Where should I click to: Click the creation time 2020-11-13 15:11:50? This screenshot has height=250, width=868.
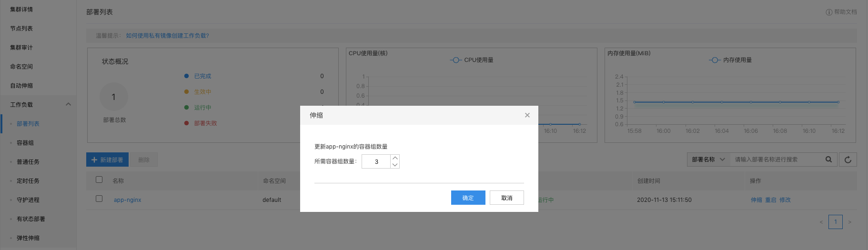(x=664, y=200)
